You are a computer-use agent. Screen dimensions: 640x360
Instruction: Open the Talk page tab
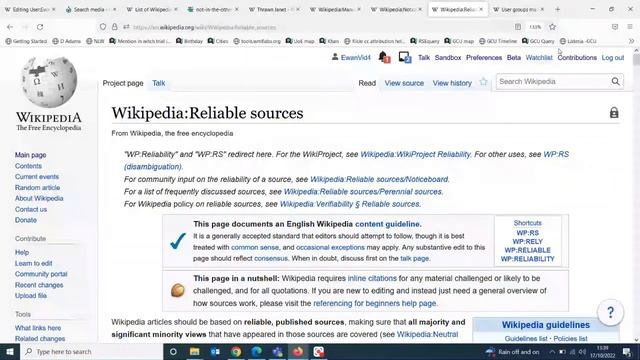159,83
